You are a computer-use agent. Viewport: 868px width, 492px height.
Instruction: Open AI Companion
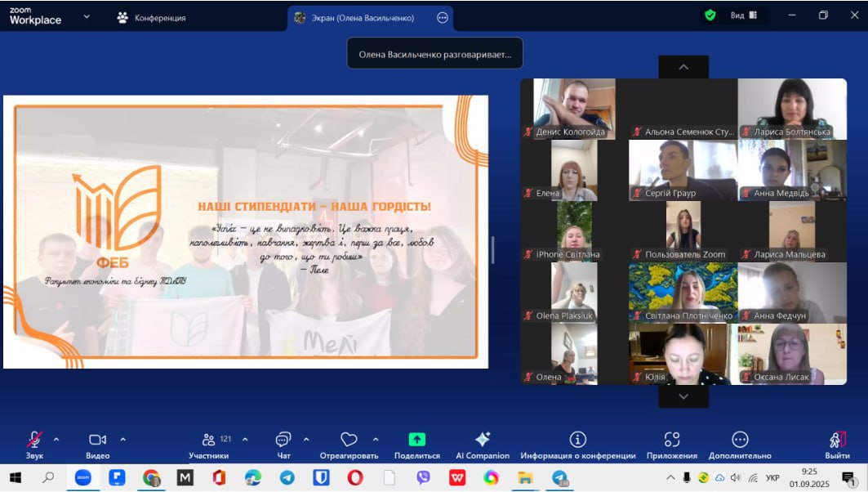(482, 440)
